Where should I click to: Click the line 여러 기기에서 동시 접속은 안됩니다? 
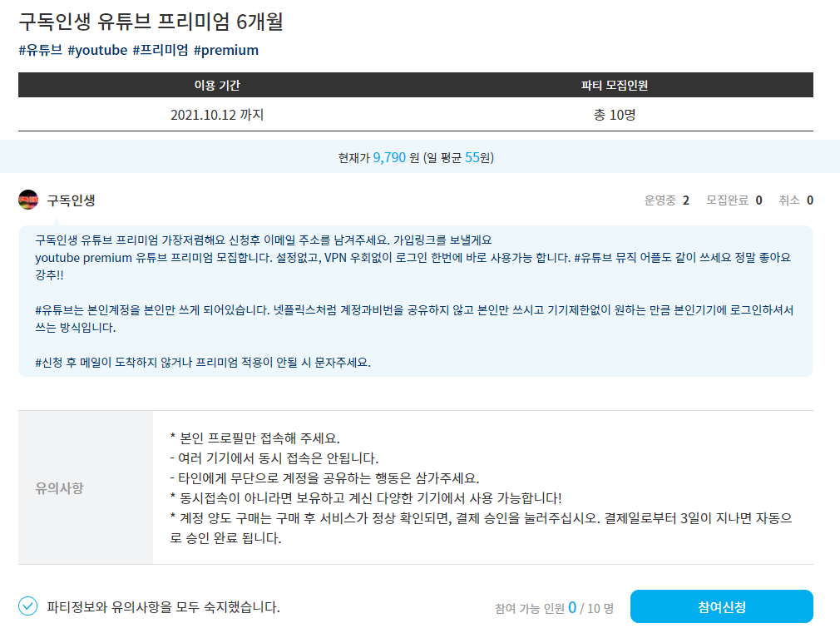(274, 458)
